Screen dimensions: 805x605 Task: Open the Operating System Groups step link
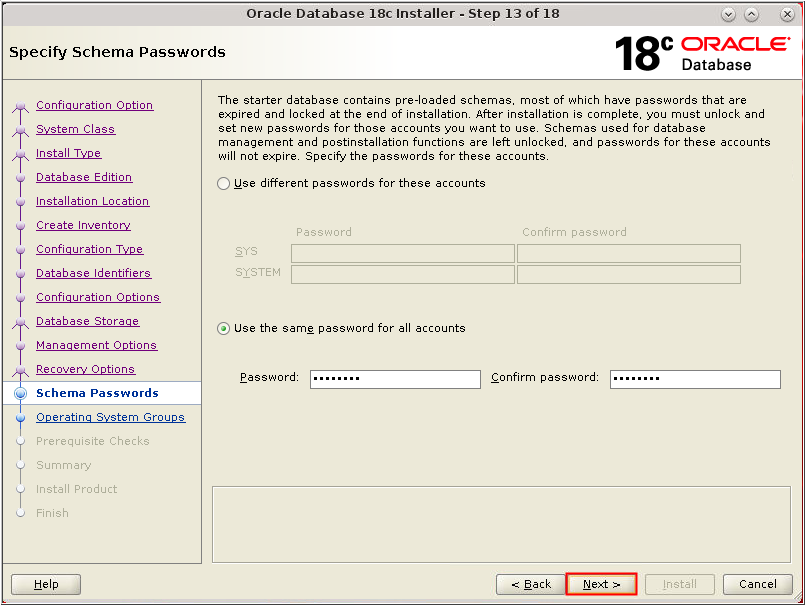point(111,417)
